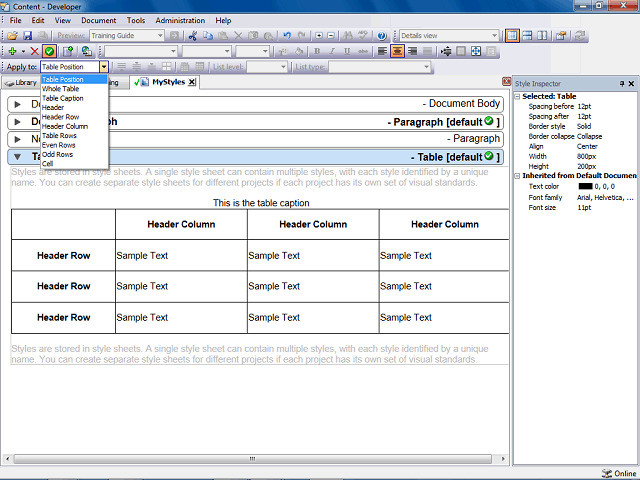Click the Cut scissors icon
The image size is (640, 480).
(193, 36)
